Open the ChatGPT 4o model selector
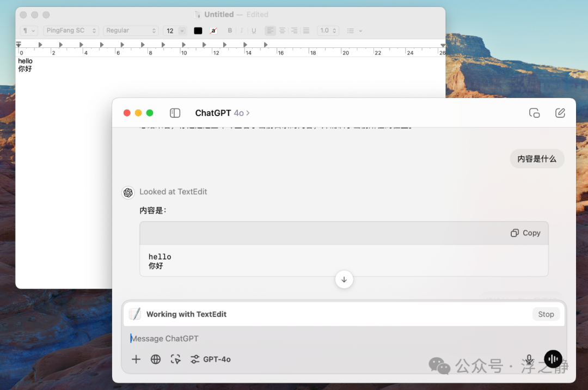 tap(222, 113)
